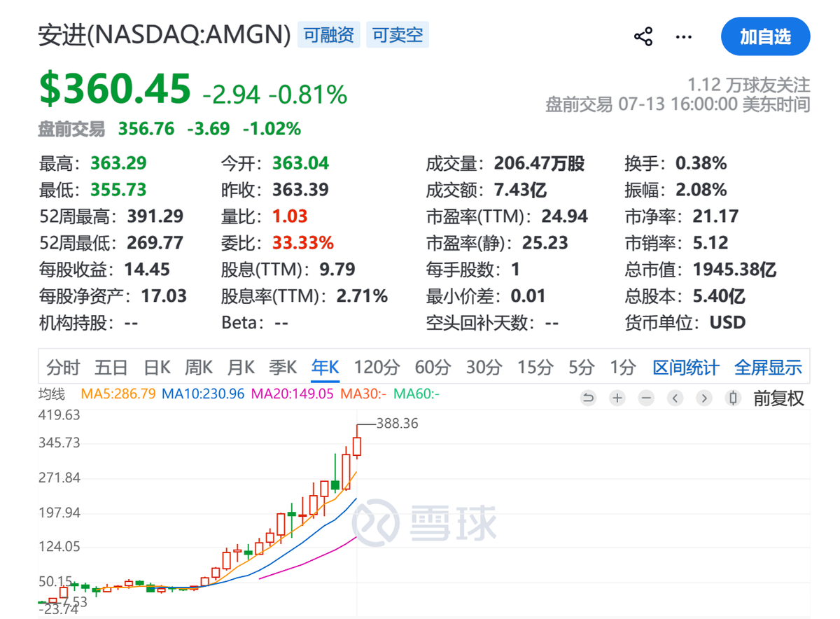Viewport: 840px width, 619px height.
Task: Open the three-dot more options menu
Action: tap(683, 36)
